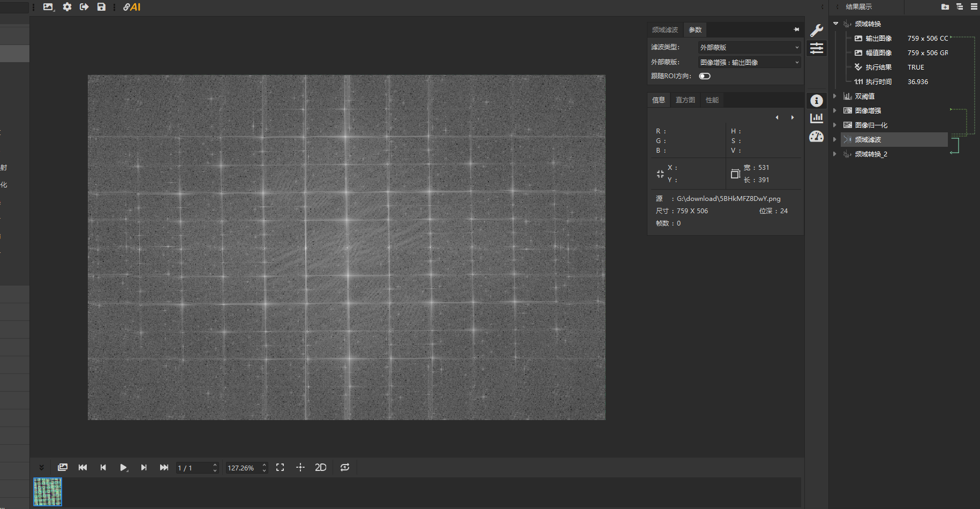Expand the 双阈值 tree node

[835, 96]
